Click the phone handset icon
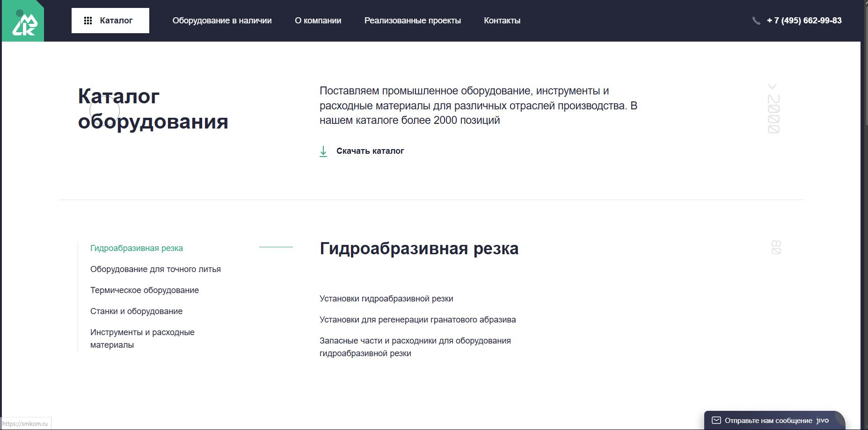This screenshot has width=868, height=430. pos(756,21)
